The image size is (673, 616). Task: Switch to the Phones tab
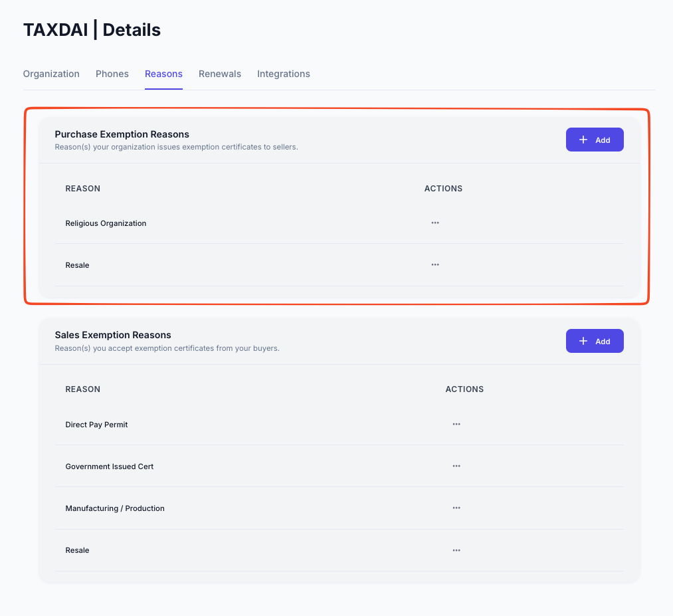click(112, 74)
